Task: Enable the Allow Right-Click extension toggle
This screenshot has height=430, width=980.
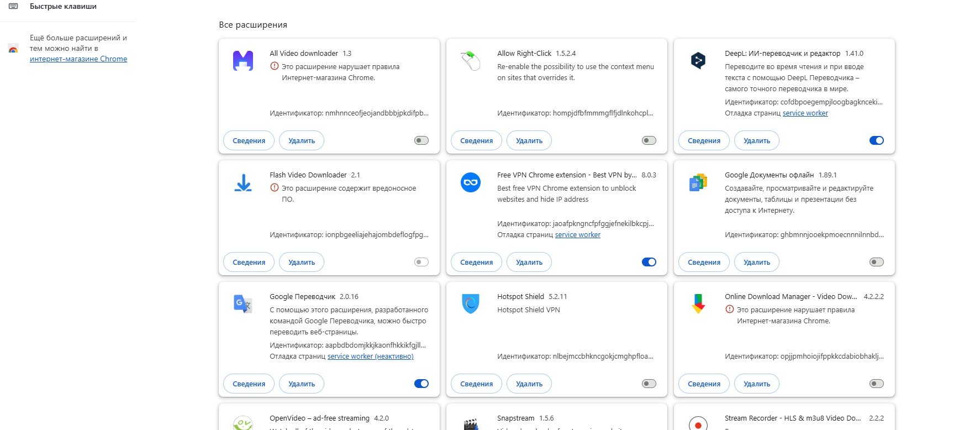Action: click(649, 140)
